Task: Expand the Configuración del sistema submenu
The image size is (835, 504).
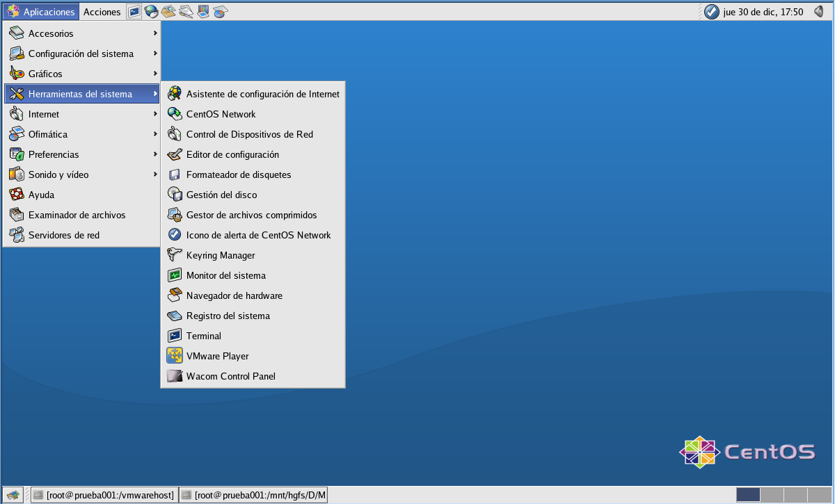Action: click(82, 54)
